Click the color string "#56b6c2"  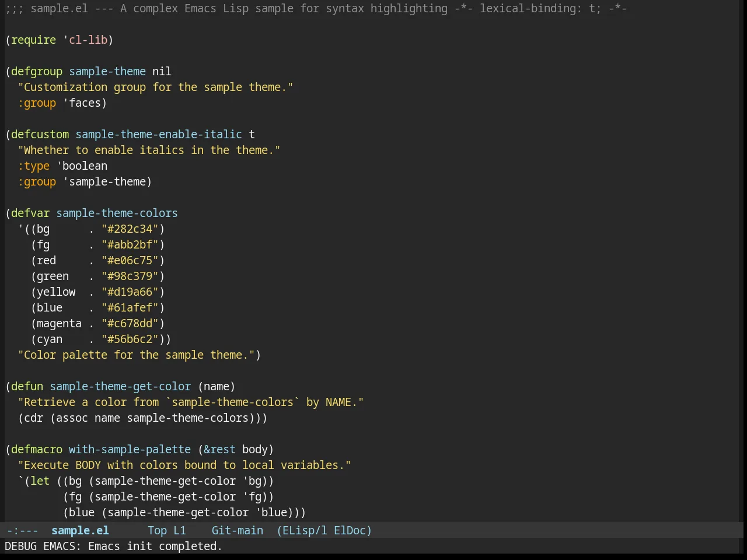coord(130,339)
